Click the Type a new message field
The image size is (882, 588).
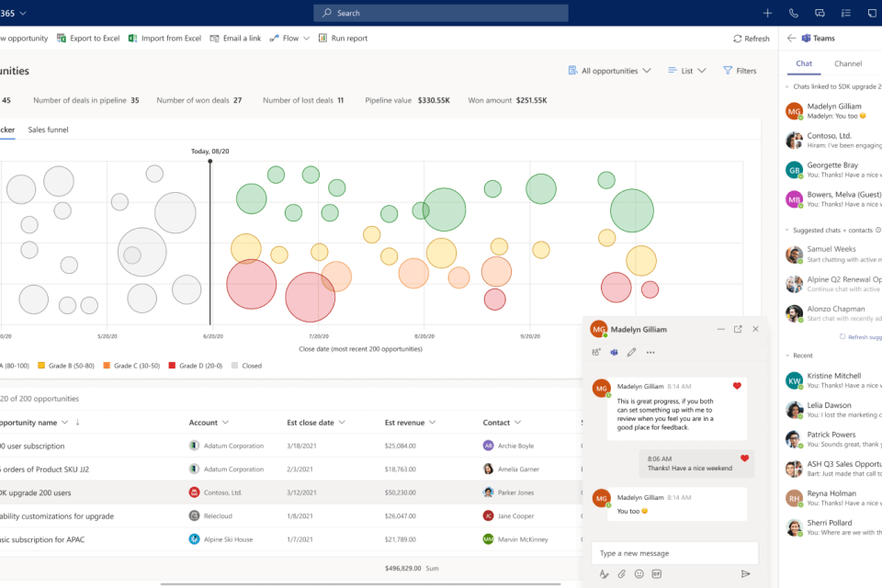pyautogui.click(x=674, y=553)
